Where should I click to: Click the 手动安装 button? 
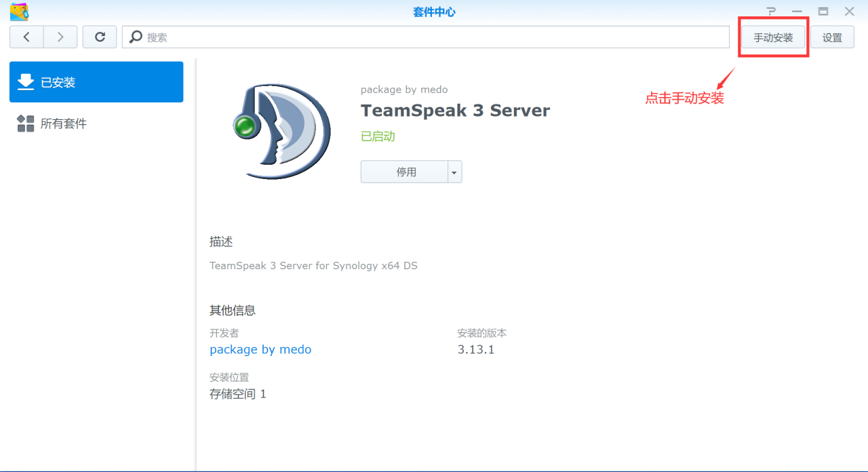click(772, 37)
